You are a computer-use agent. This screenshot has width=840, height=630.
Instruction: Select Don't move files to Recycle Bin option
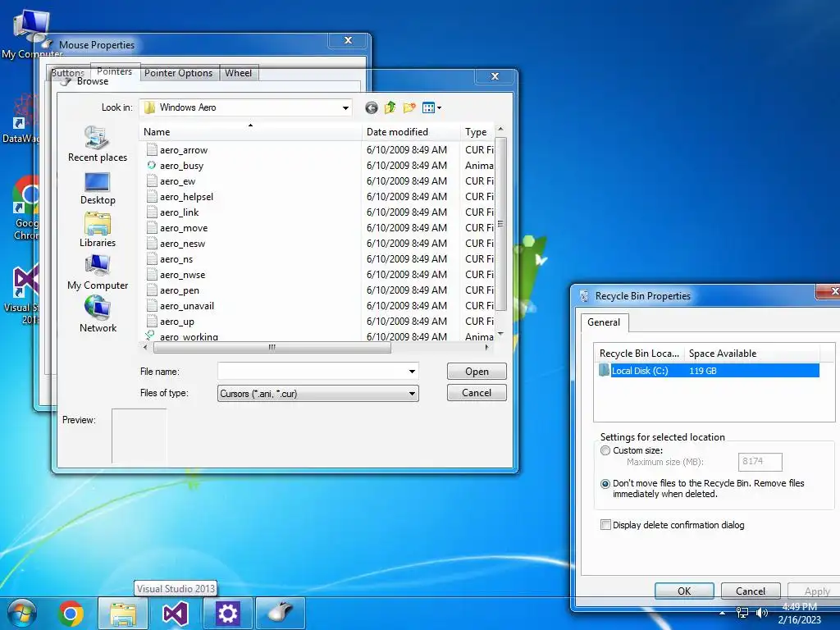click(605, 484)
